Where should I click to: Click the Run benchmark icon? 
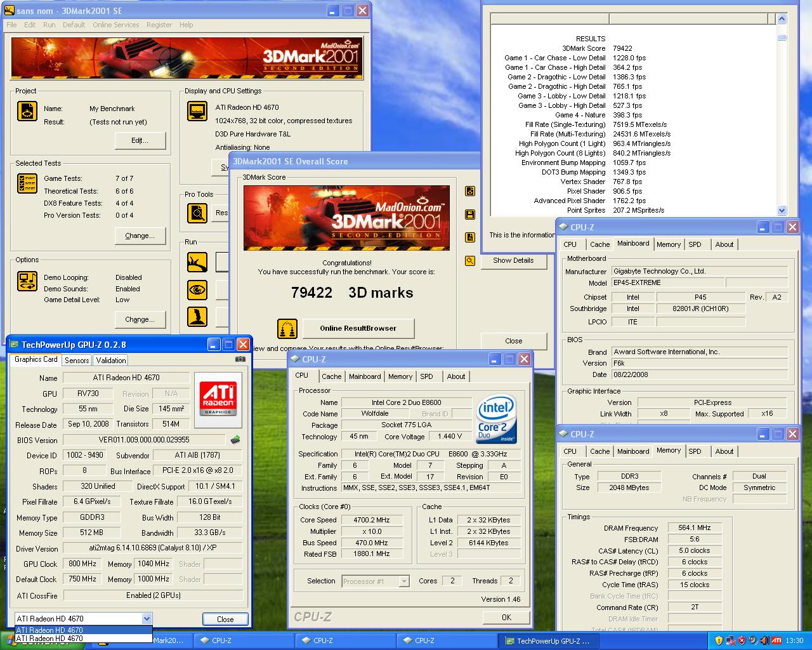pos(197,262)
